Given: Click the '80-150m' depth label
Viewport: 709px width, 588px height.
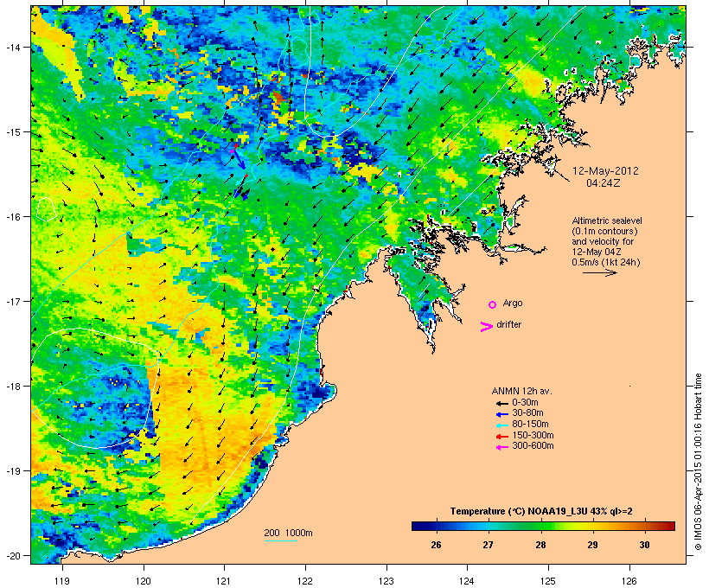Looking at the screenshot, I should pyautogui.click(x=530, y=425).
